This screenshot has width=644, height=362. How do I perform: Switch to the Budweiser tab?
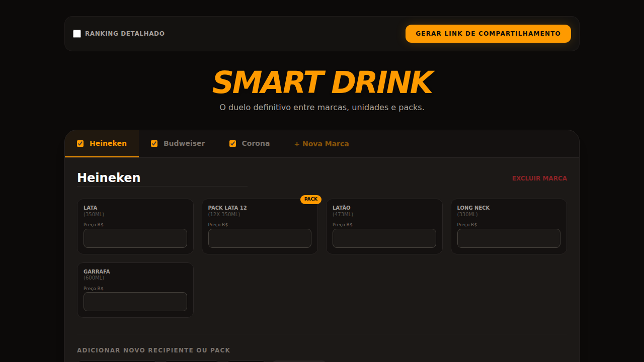coord(184,143)
